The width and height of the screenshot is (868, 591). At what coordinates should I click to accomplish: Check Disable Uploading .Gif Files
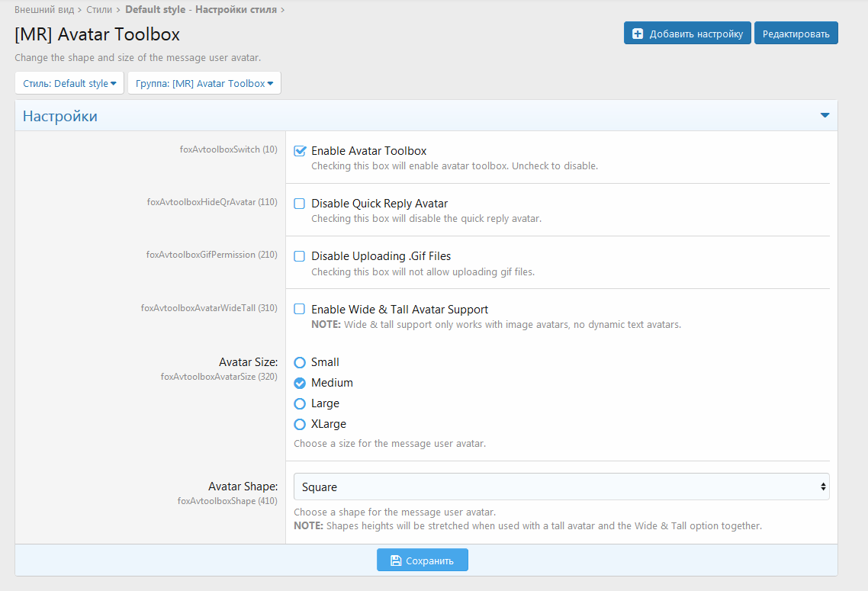(300, 256)
